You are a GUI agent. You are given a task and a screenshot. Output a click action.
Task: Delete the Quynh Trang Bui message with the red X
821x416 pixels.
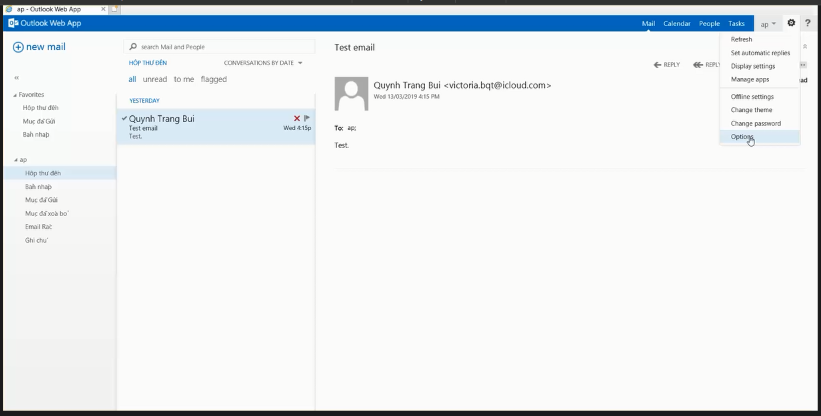coord(297,118)
